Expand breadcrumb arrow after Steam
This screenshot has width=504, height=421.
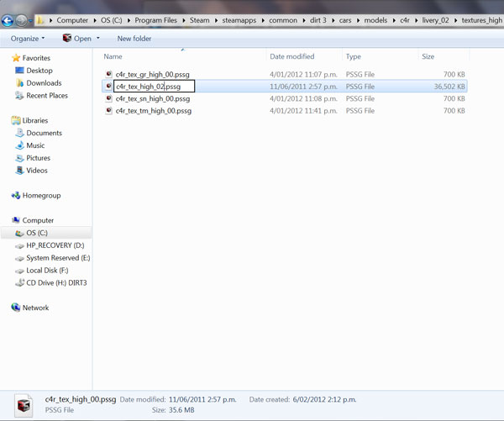coord(216,20)
